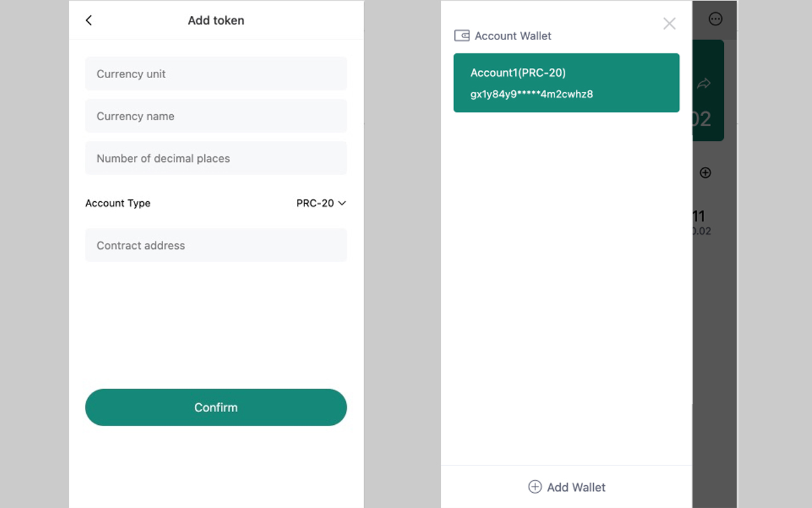Screen dimensions: 812x508
Task: Click the Account Type label
Action: point(118,203)
